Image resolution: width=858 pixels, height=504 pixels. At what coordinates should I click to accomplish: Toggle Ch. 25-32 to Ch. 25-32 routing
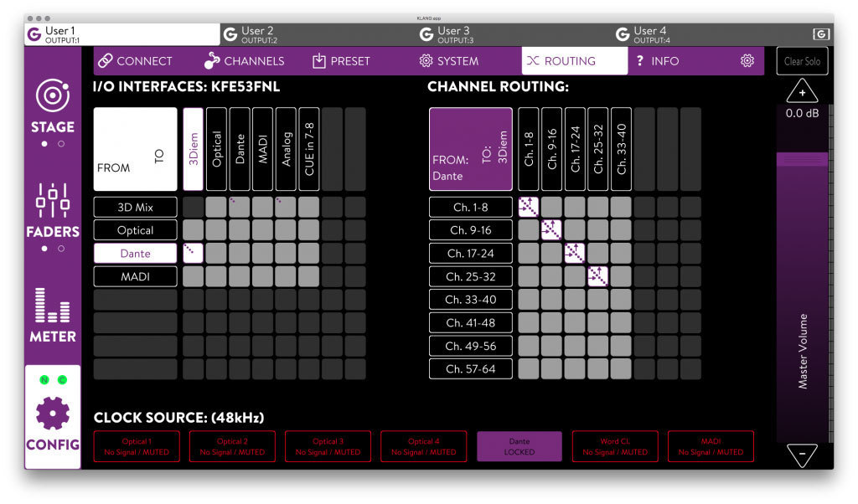click(x=597, y=276)
